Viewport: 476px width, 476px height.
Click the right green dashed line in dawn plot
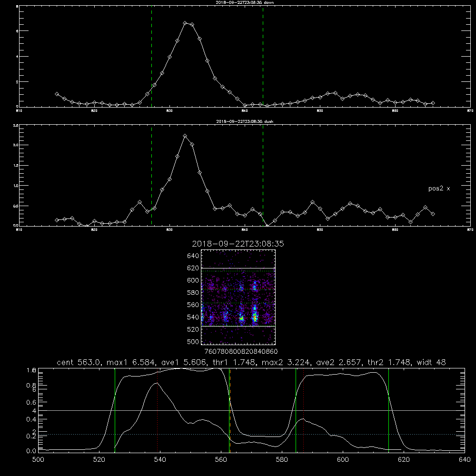(x=263, y=57)
